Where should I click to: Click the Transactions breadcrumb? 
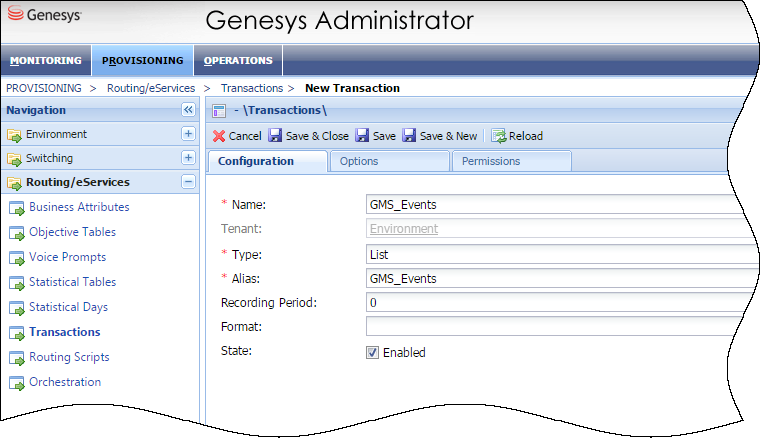252,88
